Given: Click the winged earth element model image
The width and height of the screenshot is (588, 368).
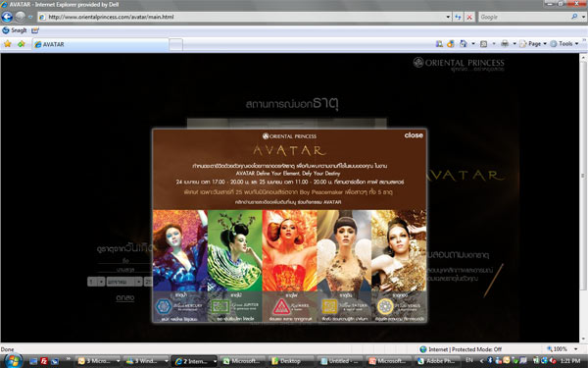Looking at the screenshot, I should click(x=344, y=250).
